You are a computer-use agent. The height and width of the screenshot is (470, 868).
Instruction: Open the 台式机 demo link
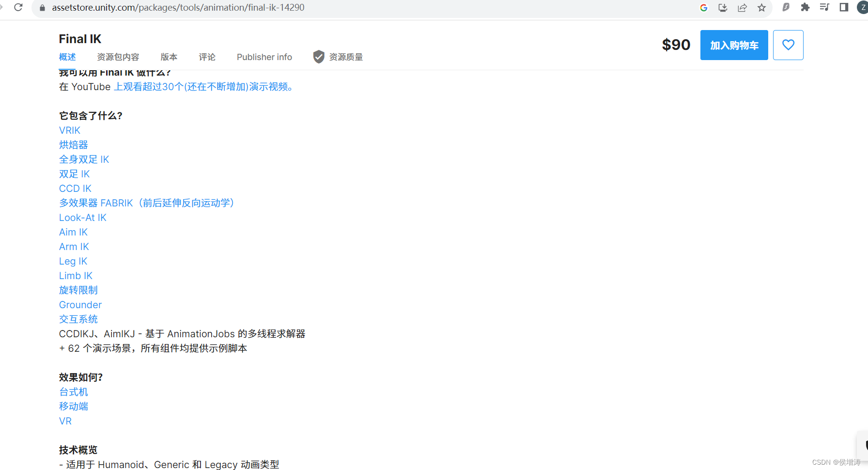click(74, 392)
